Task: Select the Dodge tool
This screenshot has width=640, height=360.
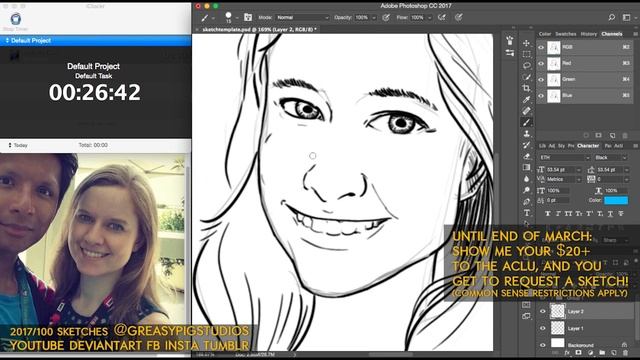Action: 527,190
